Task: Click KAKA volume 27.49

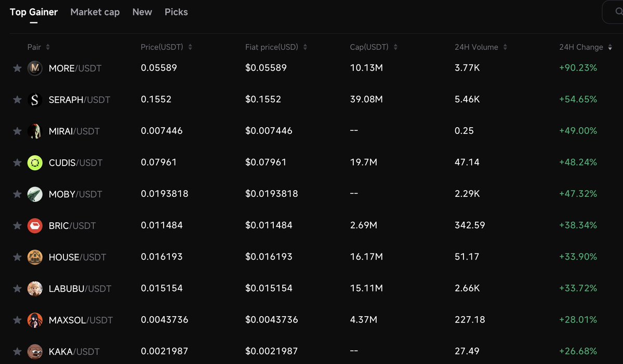Action: [x=467, y=351]
